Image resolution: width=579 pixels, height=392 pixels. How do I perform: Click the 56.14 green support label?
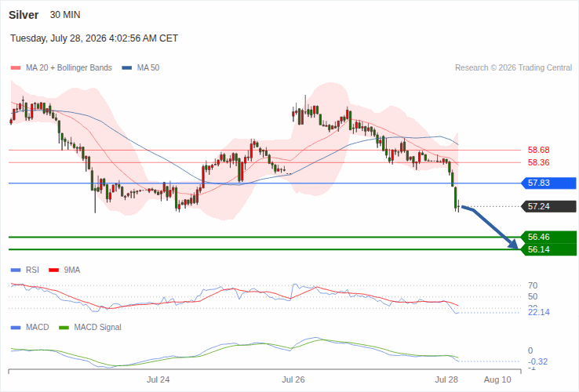[x=548, y=249]
